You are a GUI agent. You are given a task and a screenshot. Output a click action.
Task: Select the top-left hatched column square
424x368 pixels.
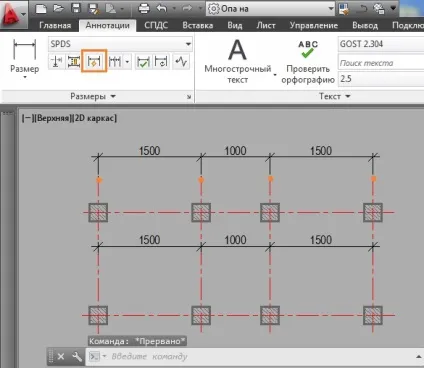tap(98, 212)
